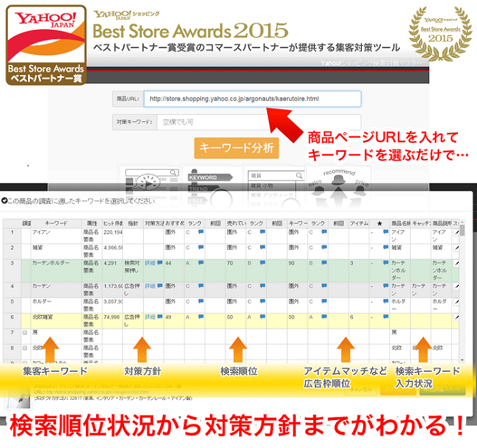Click the ★ column header
Image resolution: width=477 pixels, height=448 pixels.
pyautogui.click(x=379, y=224)
